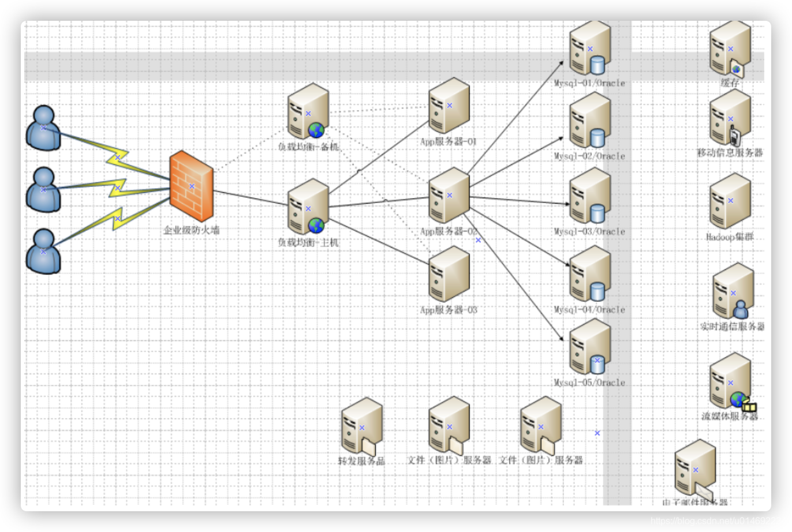Select the Mysql-01/Oracle database server icon

click(590, 48)
